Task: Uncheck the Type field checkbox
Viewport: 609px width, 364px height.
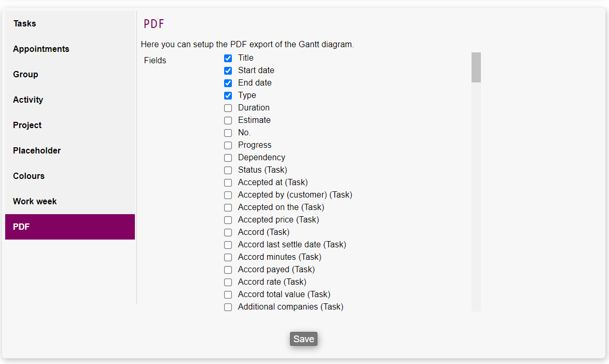Action: (228, 96)
